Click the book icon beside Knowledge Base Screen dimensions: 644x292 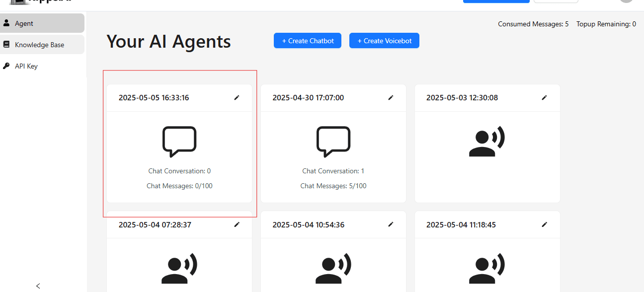6,44
